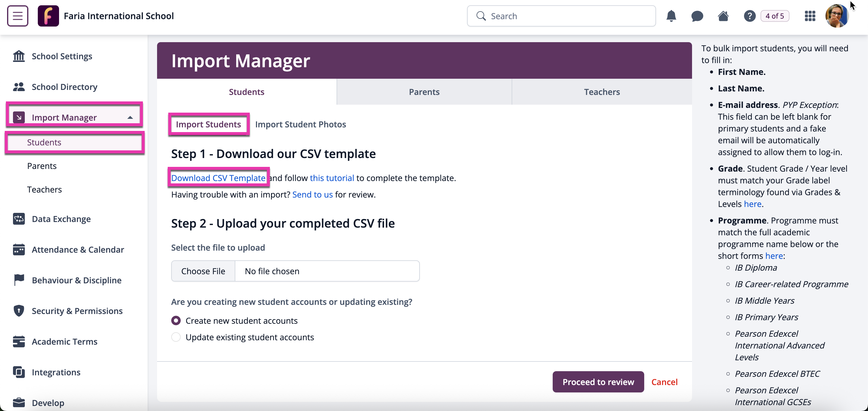Screen dimensions: 868x411
Task: Click the notifications bell icon
Action: 671,16
